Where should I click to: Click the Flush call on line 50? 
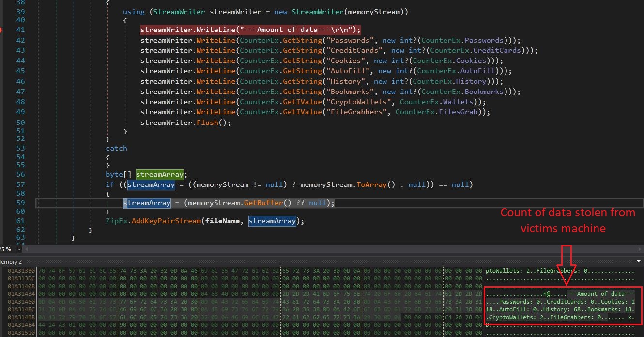[x=208, y=123]
